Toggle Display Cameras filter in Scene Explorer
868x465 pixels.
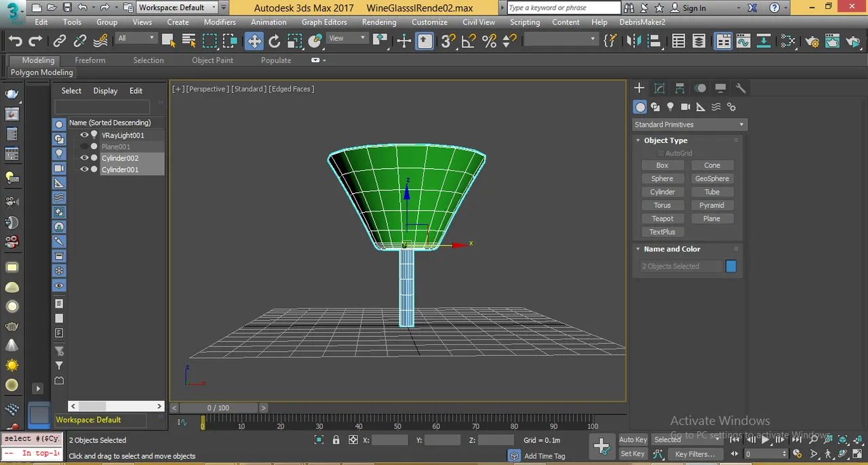[x=59, y=168]
